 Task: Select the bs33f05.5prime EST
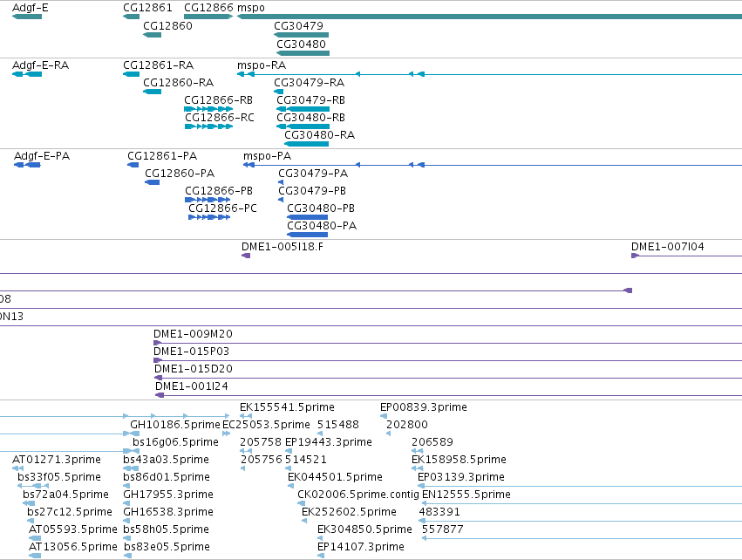33,486
